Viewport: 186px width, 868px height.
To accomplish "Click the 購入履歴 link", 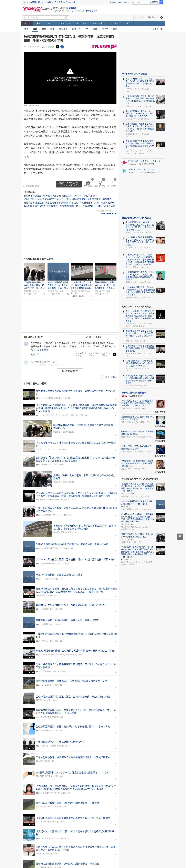I will (x=152, y=17).
